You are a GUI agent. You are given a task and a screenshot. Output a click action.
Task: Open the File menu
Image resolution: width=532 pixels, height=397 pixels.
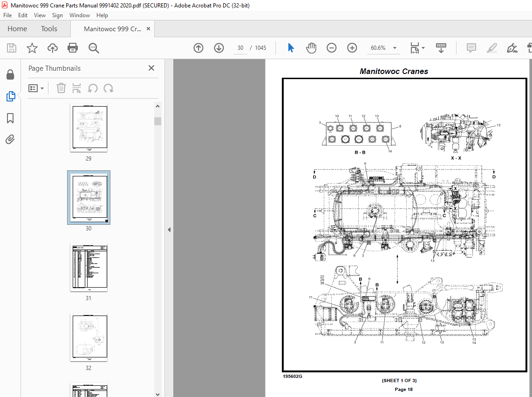tap(7, 15)
